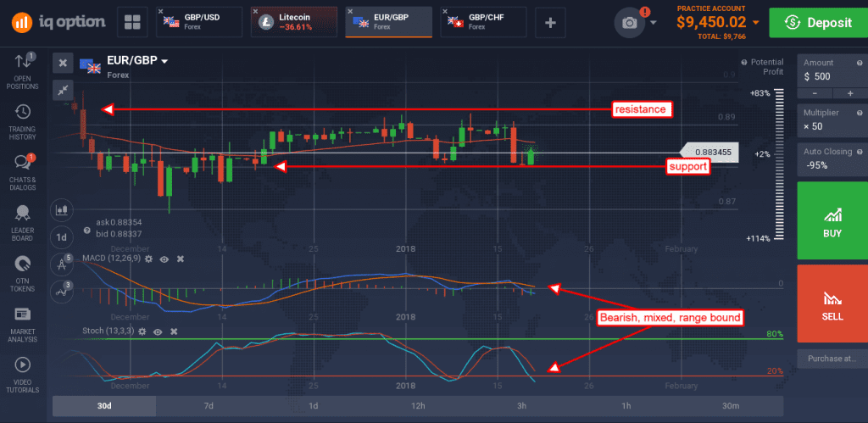Image resolution: width=868 pixels, height=423 pixels.
Task: Open the Leader Board sidebar icon
Action: (x=23, y=223)
